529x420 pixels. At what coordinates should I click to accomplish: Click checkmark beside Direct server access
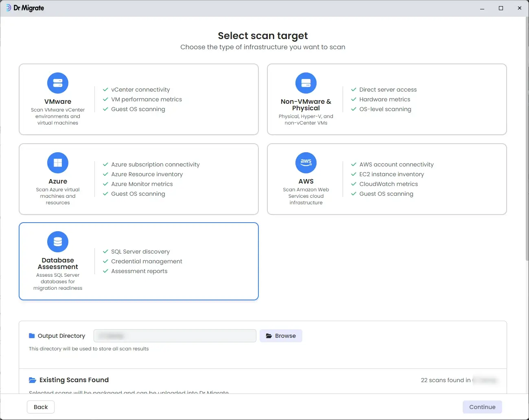click(354, 90)
